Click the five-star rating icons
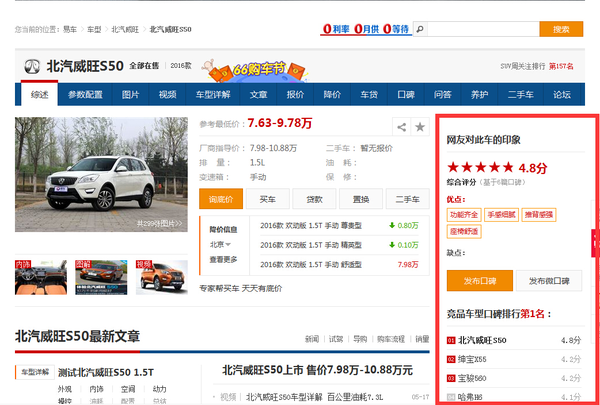Screen dimensions: 600x405 click(481, 167)
